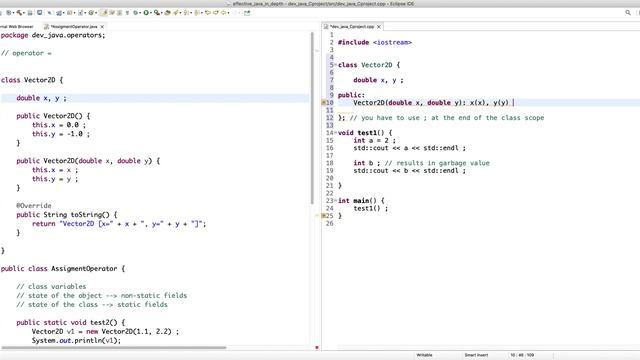Click the vertical scrollbar of Java editor

pos(312,118)
